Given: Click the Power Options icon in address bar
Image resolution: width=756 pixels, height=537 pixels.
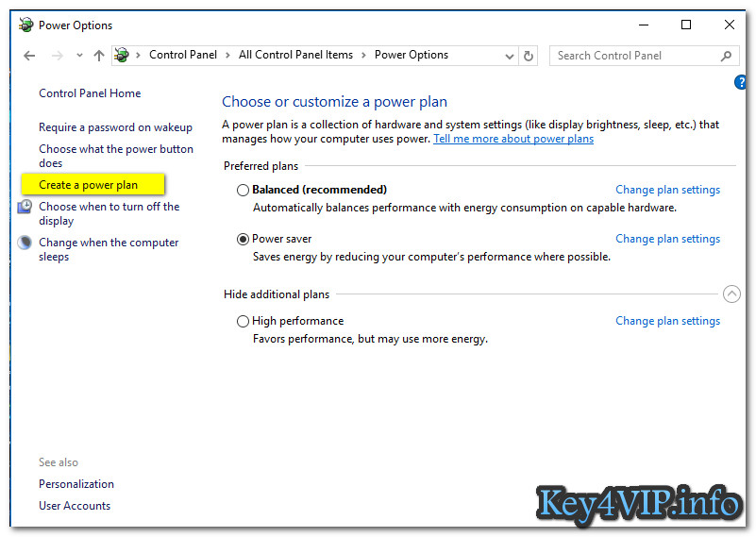Looking at the screenshot, I should point(122,55).
